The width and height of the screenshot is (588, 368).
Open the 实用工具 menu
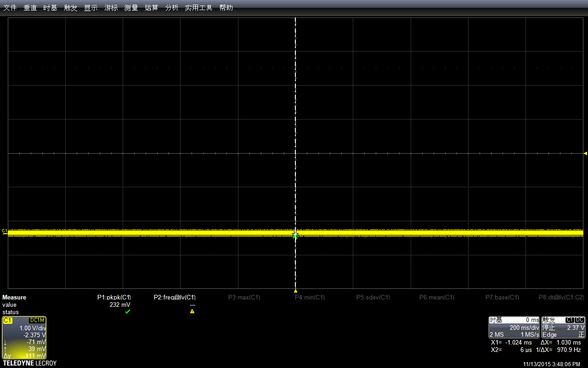coord(198,8)
